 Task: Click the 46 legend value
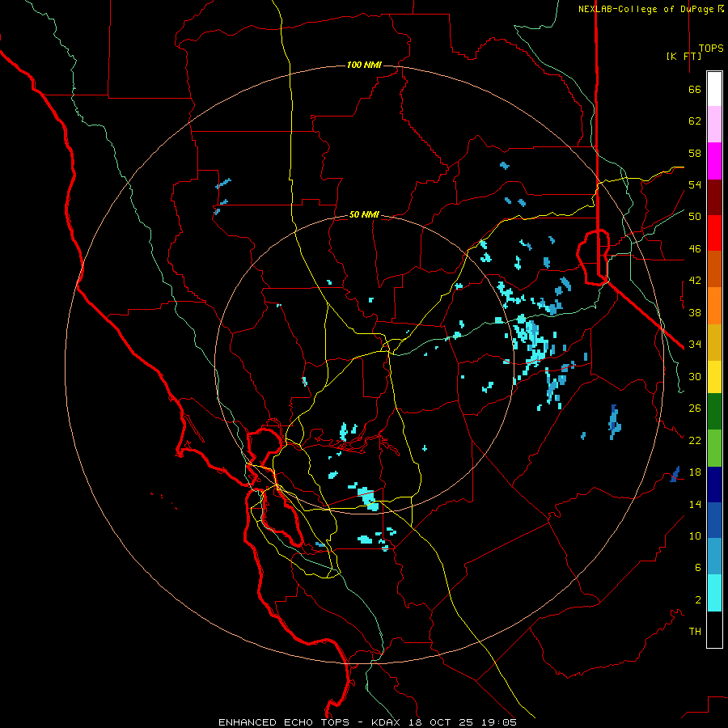[x=695, y=249]
